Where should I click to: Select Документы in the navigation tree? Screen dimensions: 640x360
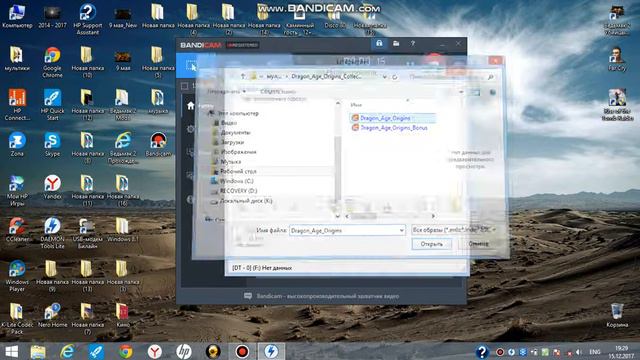click(x=236, y=133)
